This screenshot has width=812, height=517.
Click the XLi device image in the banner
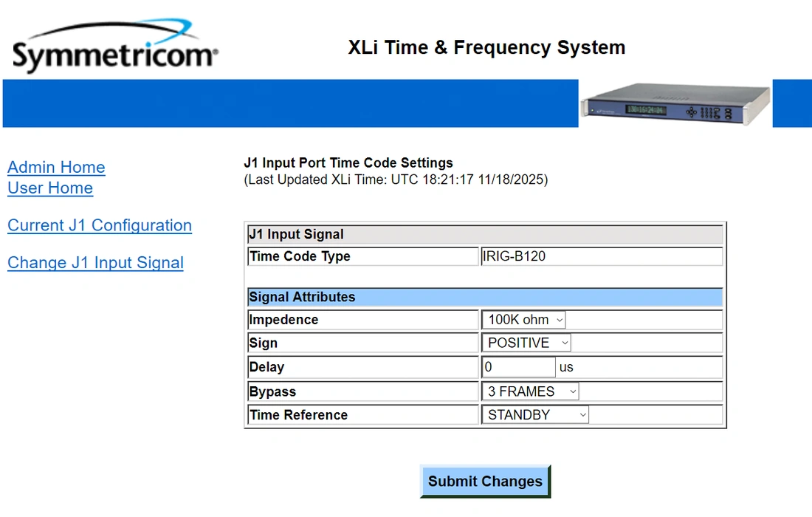click(x=675, y=103)
